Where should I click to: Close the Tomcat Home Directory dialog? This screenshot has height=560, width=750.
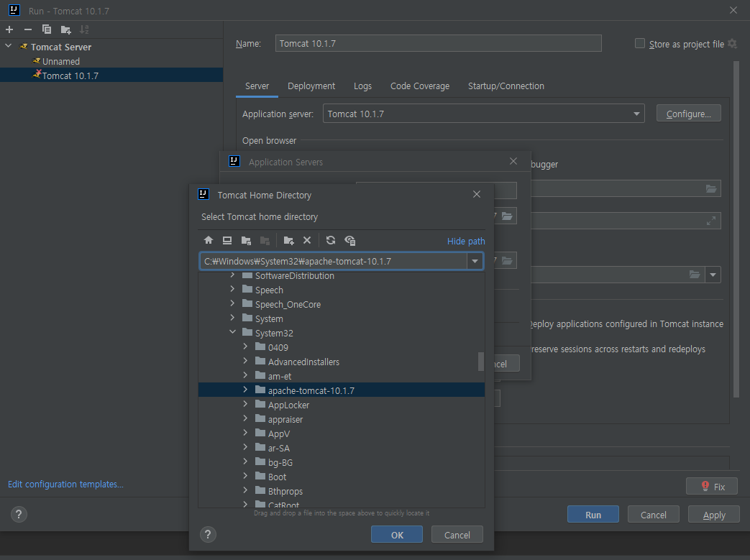point(477,194)
